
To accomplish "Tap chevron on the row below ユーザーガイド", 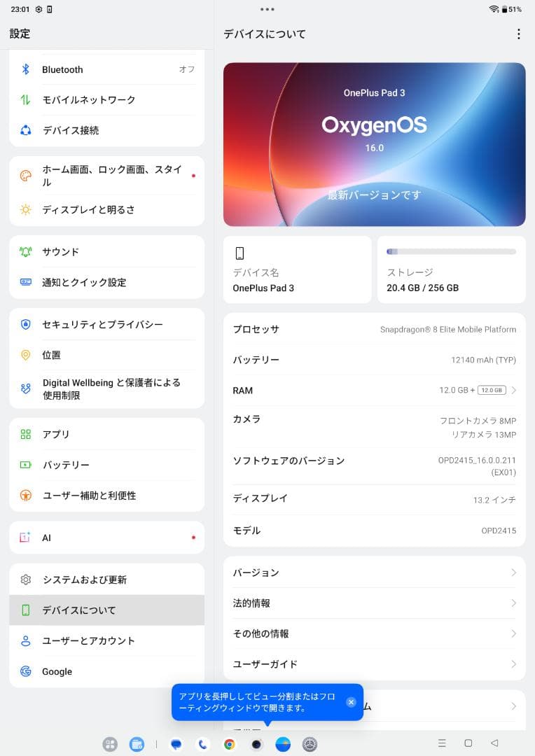I will [x=514, y=706].
